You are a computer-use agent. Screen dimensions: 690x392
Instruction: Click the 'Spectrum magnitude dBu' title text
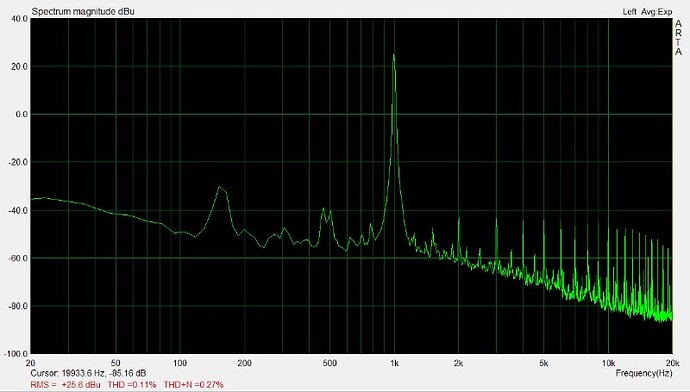(x=83, y=11)
